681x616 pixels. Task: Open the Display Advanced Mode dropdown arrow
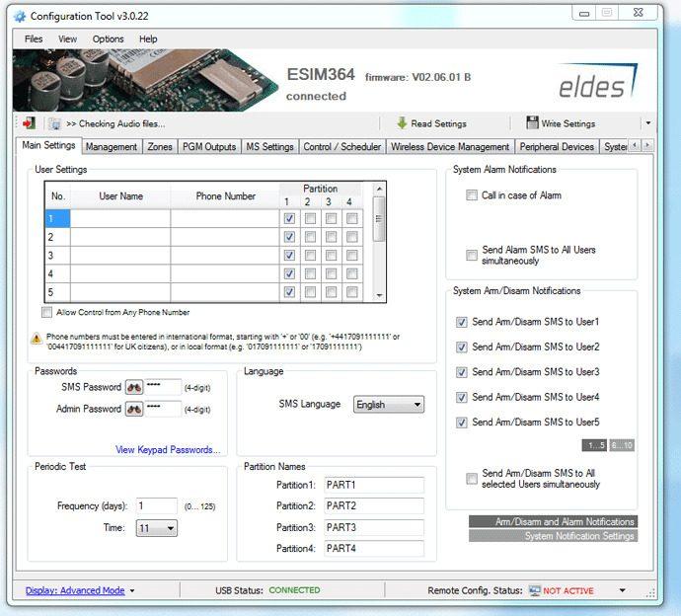click(132, 591)
